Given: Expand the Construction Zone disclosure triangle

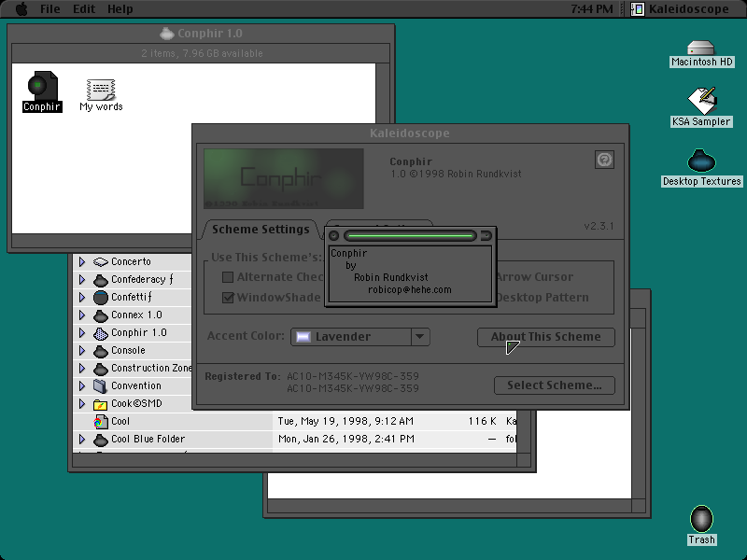Looking at the screenshot, I should point(82,368).
